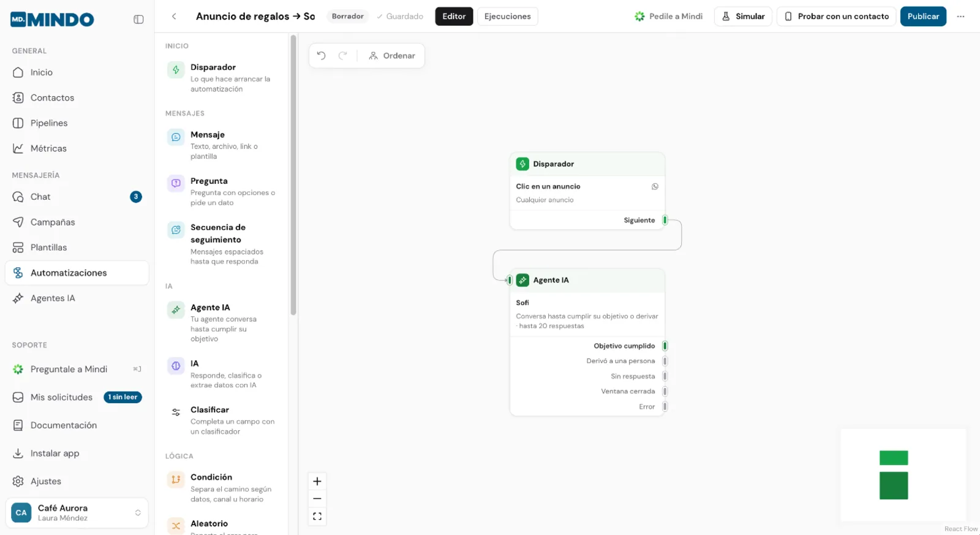Open the Café Aurora account switcher
980x535 pixels.
click(x=77, y=513)
